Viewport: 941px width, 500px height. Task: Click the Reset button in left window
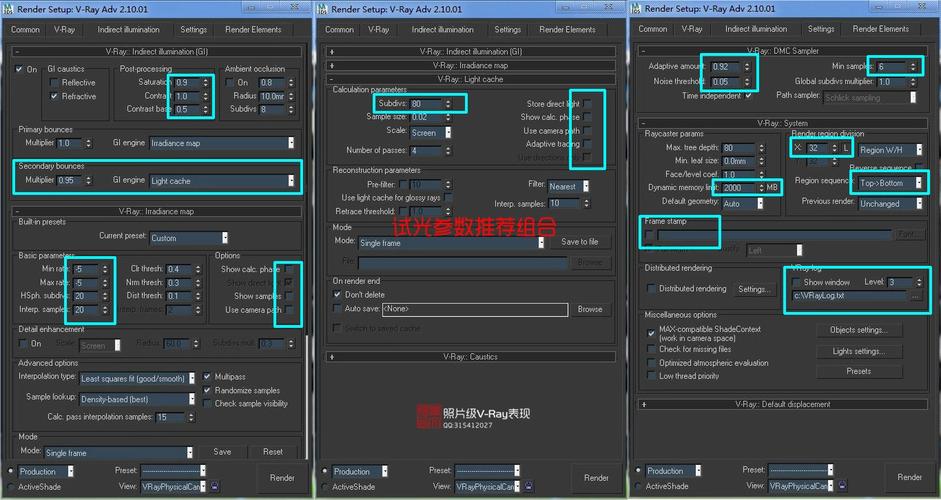[272, 451]
